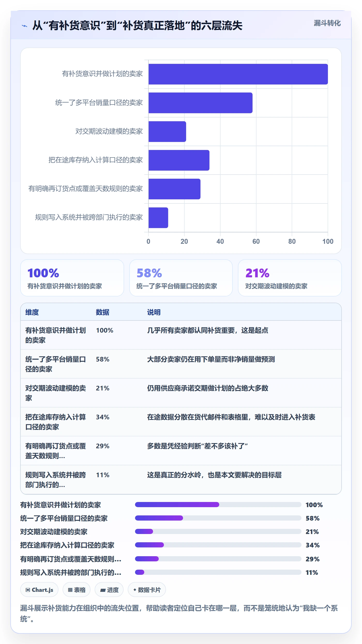Click the chart bar for 统一了多平台销量口径的卖家
Image resolution: width=362 pixels, height=644 pixels.
pos(200,103)
